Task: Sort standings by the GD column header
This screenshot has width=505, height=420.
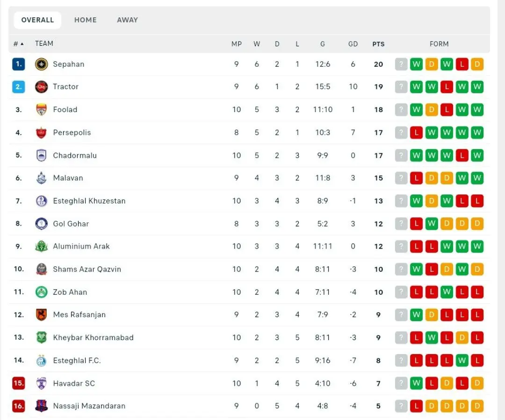Action: 353,44
